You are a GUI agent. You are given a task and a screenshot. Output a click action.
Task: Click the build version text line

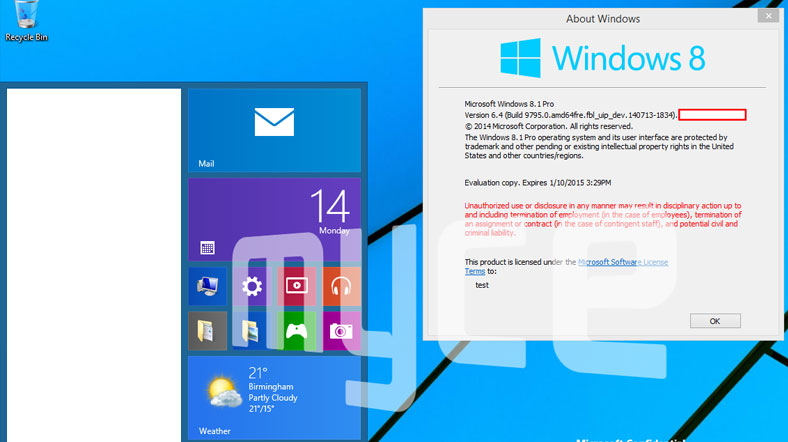[x=571, y=115]
